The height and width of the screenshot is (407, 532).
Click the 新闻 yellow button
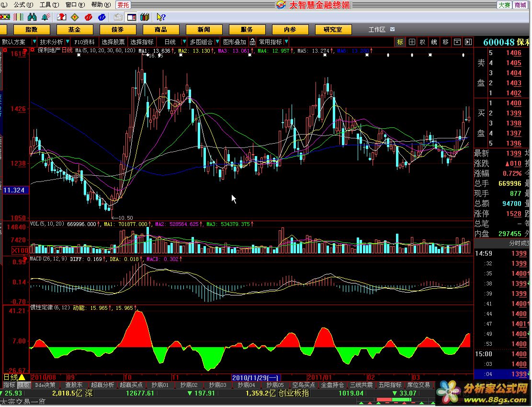(x=204, y=30)
